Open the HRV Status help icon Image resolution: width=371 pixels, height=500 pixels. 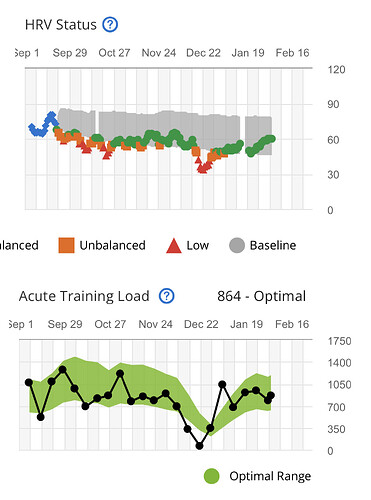coord(110,25)
